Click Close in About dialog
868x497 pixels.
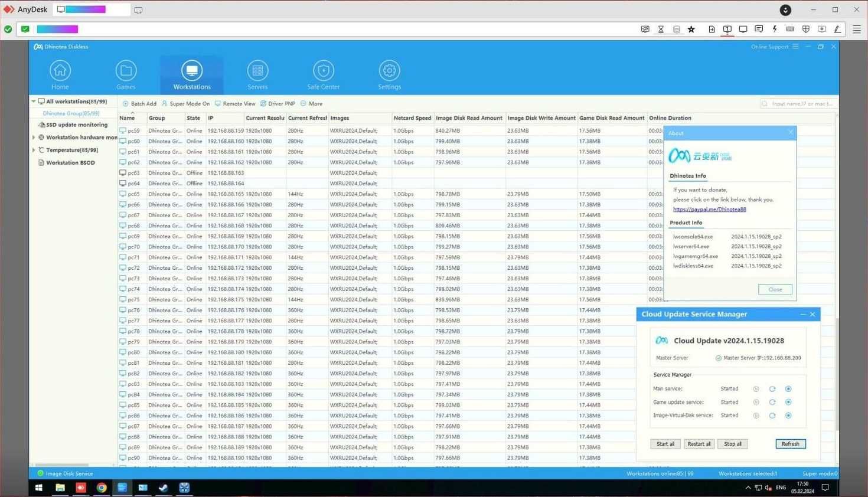775,289
